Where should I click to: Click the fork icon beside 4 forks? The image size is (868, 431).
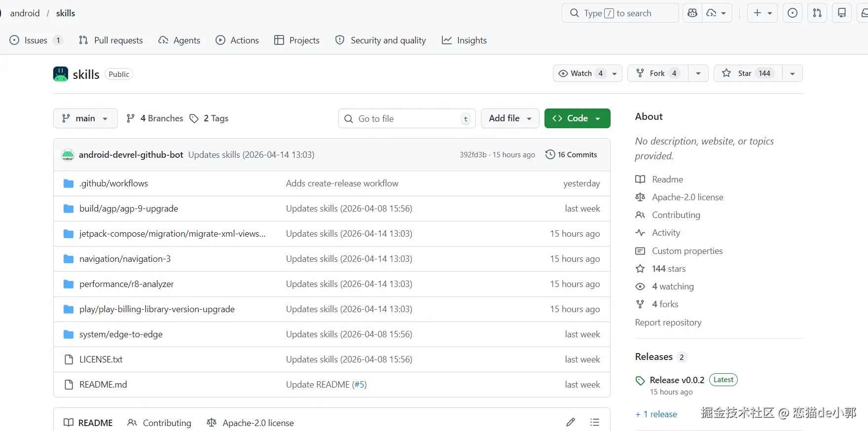(x=640, y=304)
